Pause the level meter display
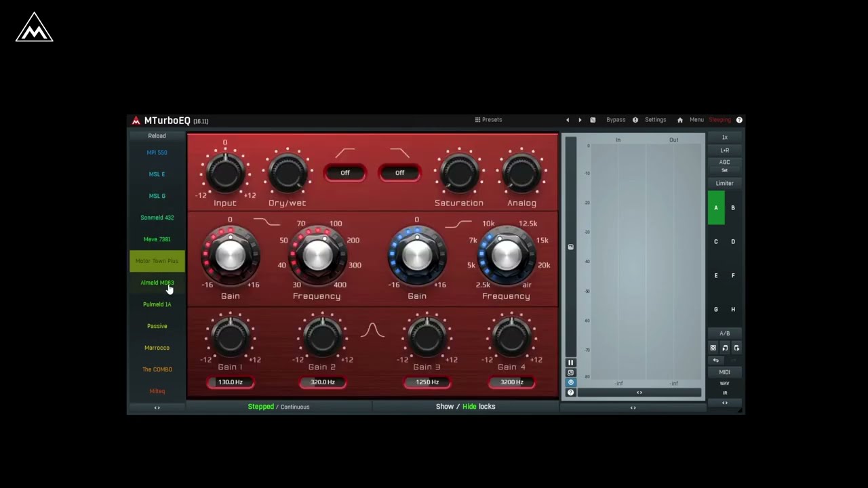 tap(570, 363)
